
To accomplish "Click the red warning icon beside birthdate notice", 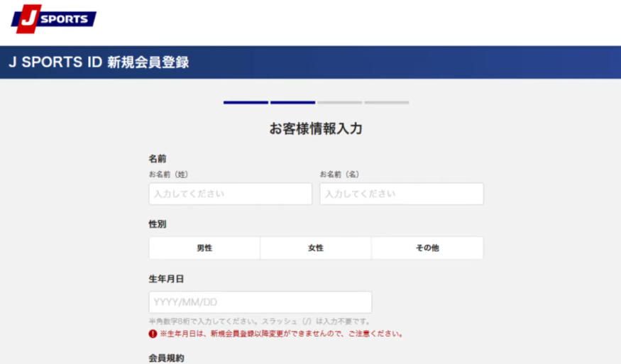I will [x=153, y=334].
